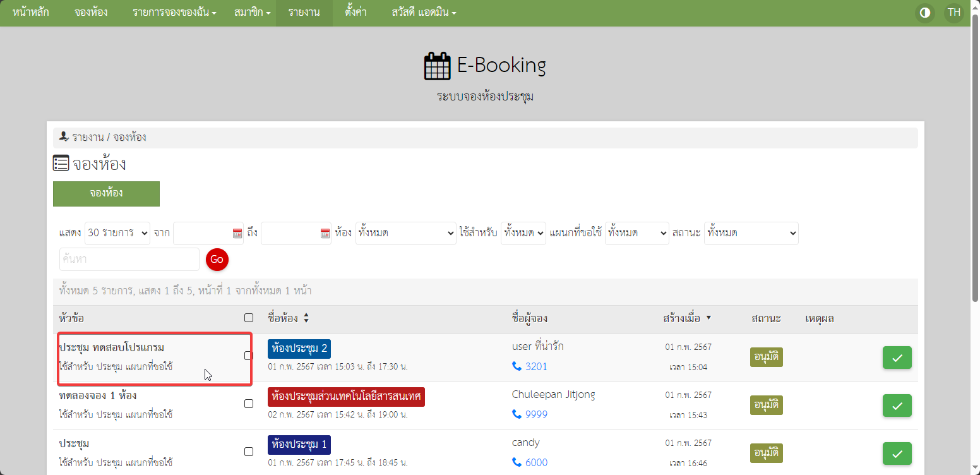Sort by สร้างเมื่อ column arrow

708,318
